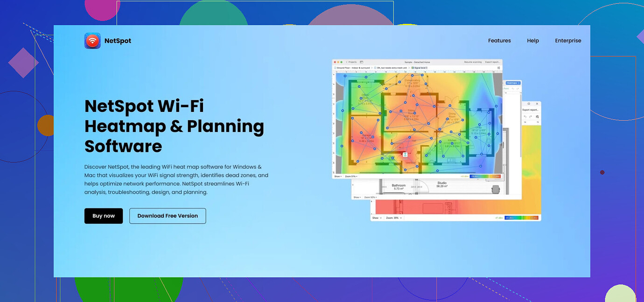Click the redo icon inside the Export report window
644x302 pixels.
point(530,117)
